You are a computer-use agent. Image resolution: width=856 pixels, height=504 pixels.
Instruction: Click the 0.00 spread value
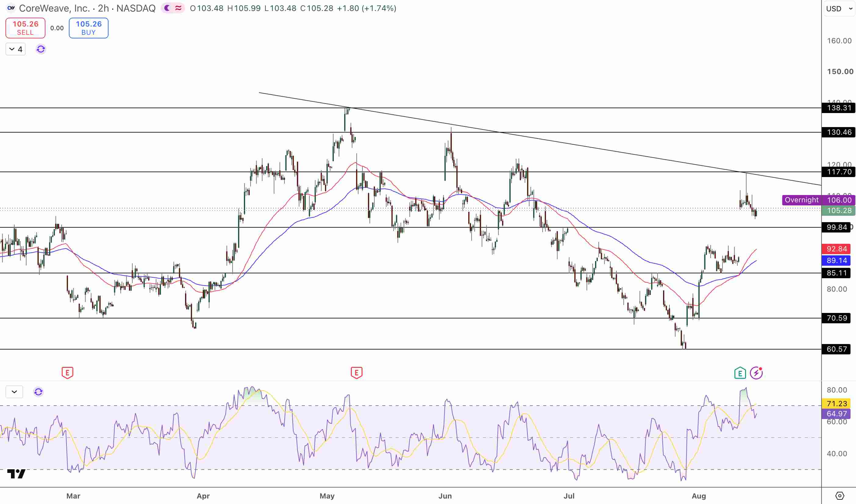pos(57,28)
